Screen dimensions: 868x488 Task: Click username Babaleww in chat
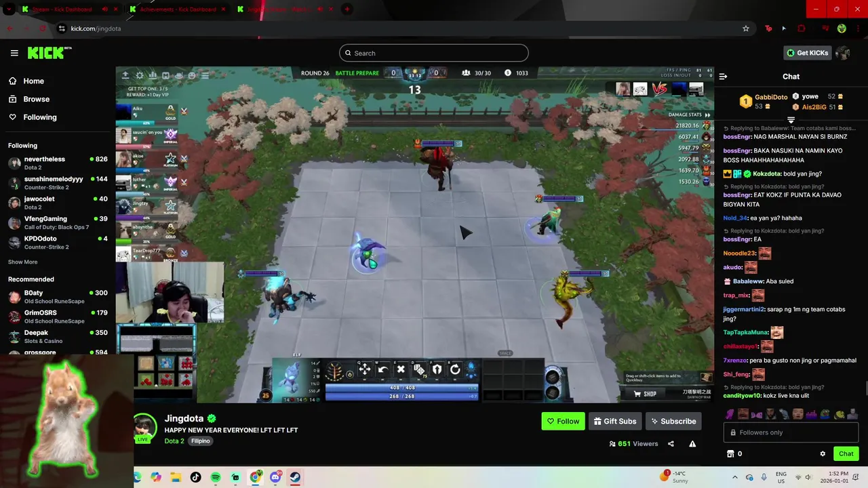point(748,281)
